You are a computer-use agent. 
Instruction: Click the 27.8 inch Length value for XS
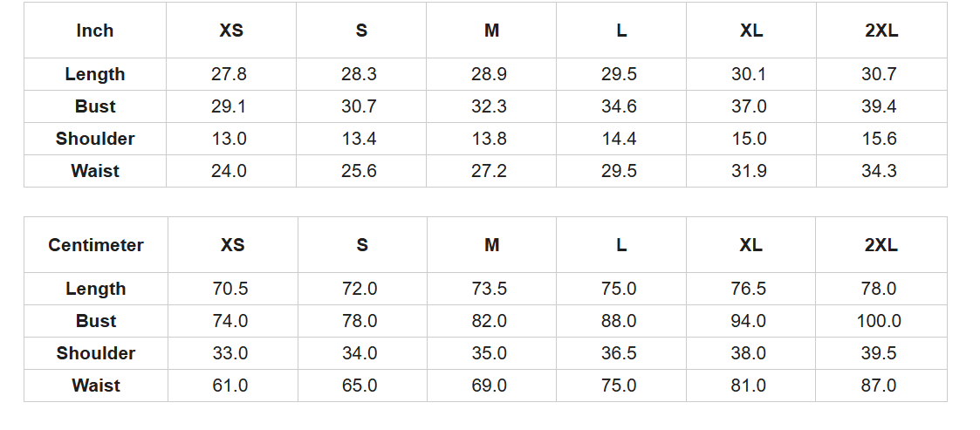[x=229, y=74]
